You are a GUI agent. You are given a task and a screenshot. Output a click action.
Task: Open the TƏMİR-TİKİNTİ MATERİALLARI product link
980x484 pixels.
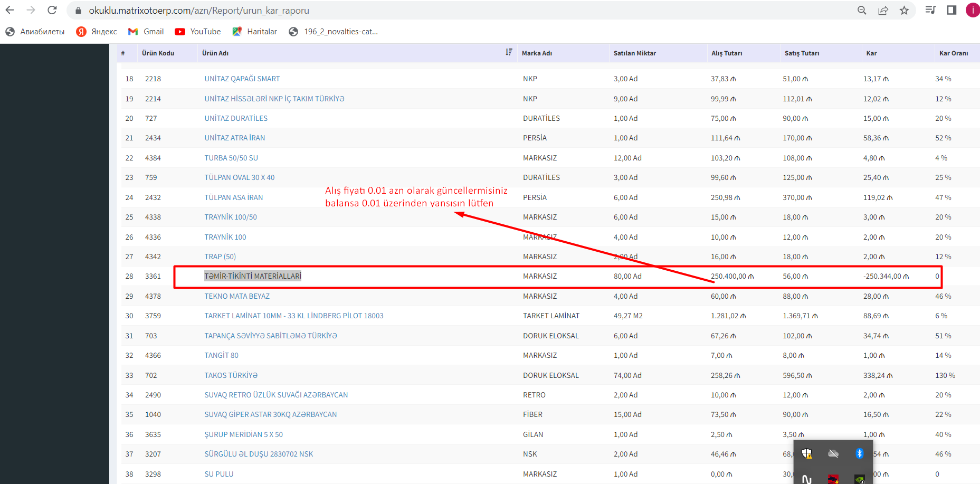[253, 276]
